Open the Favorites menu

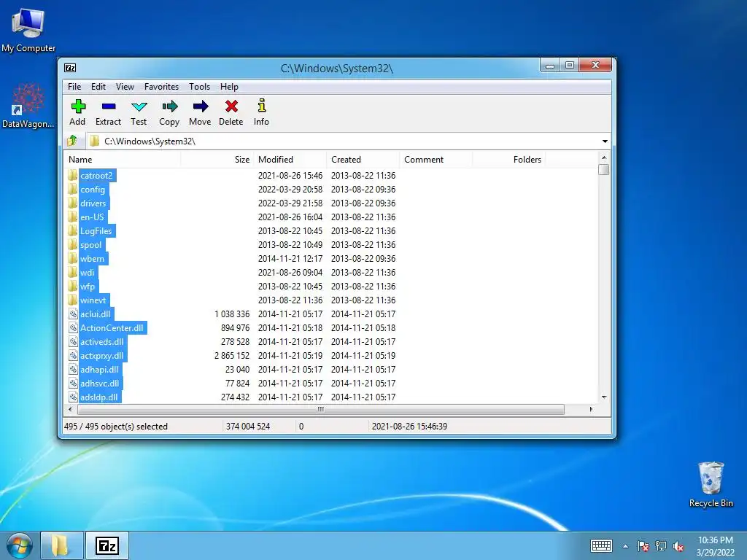[x=161, y=87]
